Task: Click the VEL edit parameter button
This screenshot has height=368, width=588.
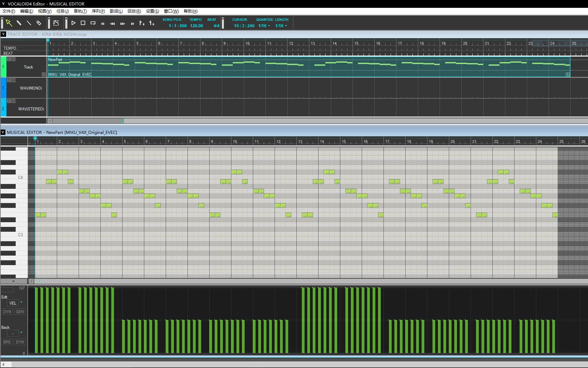Action: pyautogui.click(x=13, y=303)
